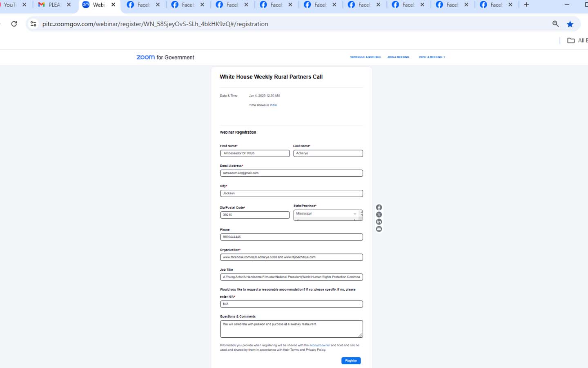Screen dimensions: 588x368
Task: Reload the page with the refresh icon
Action: click(14, 24)
